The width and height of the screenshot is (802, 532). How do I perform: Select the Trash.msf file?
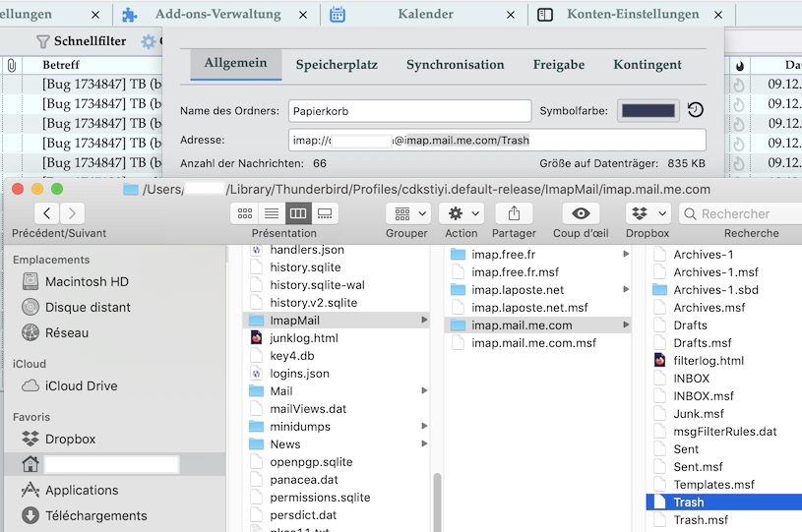click(701, 520)
